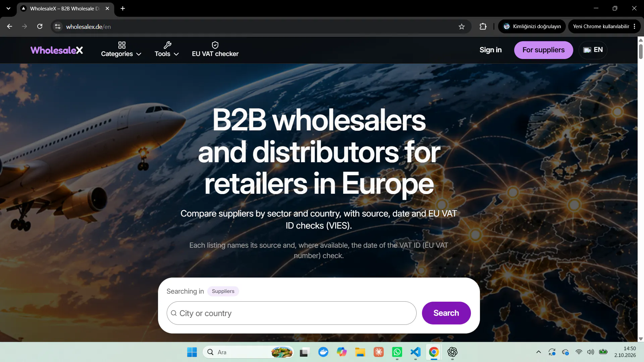Expand the Tools dropdown menu
This screenshot has height=362, width=644.
pyautogui.click(x=167, y=49)
